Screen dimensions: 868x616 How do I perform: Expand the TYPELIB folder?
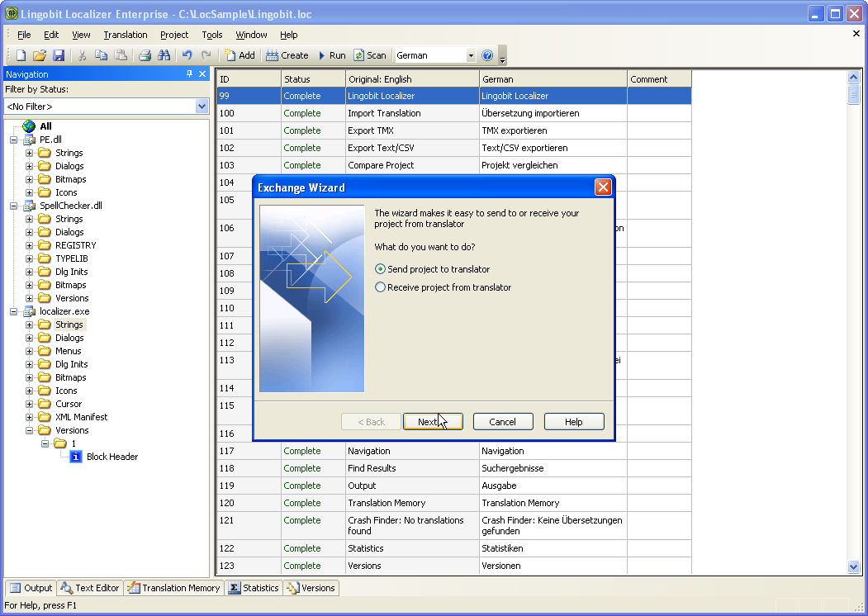[x=30, y=258]
